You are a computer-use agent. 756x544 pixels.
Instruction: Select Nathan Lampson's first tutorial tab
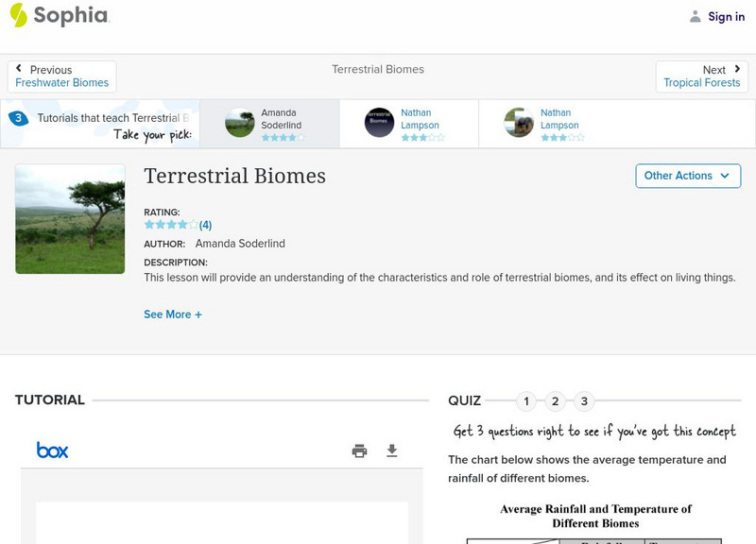point(407,124)
